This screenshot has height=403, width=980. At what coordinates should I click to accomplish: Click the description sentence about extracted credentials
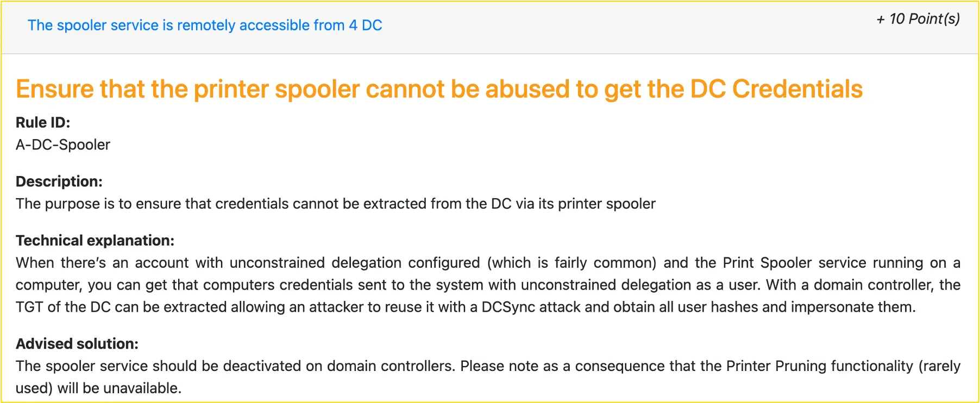(335, 204)
